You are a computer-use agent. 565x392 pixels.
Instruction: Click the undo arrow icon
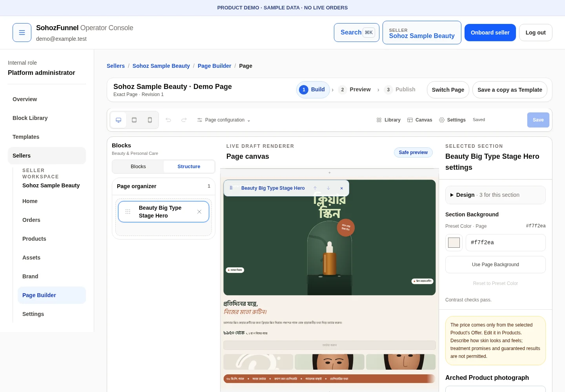(168, 120)
